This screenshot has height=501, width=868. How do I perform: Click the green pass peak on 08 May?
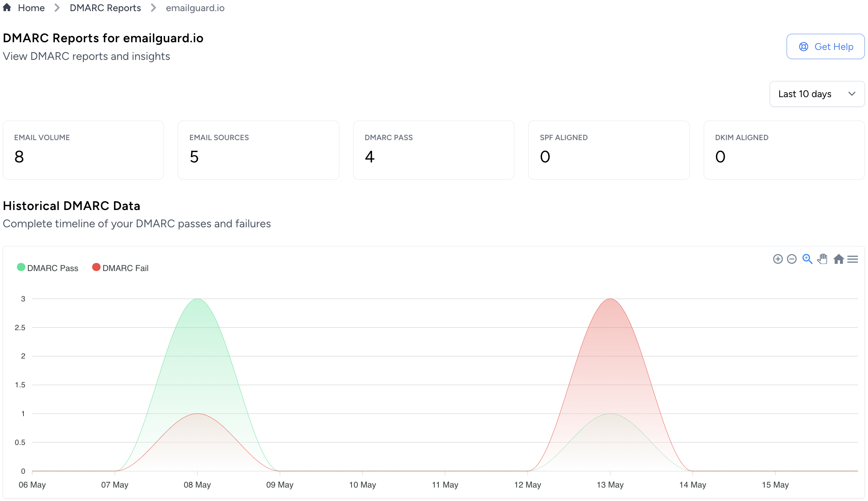pos(197,299)
